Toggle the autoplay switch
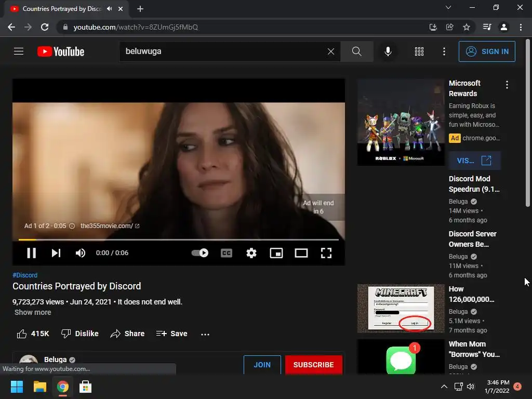The width and height of the screenshot is (532, 399). click(200, 253)
